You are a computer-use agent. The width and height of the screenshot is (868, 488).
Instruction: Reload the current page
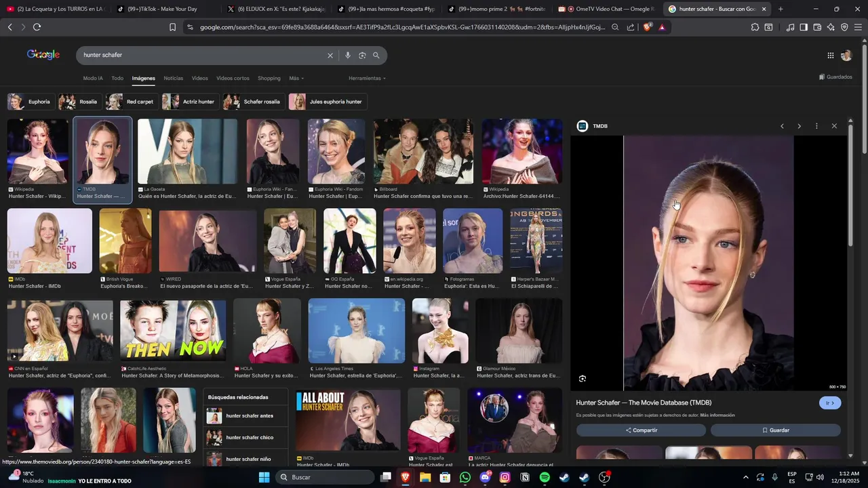click(37, 27)
